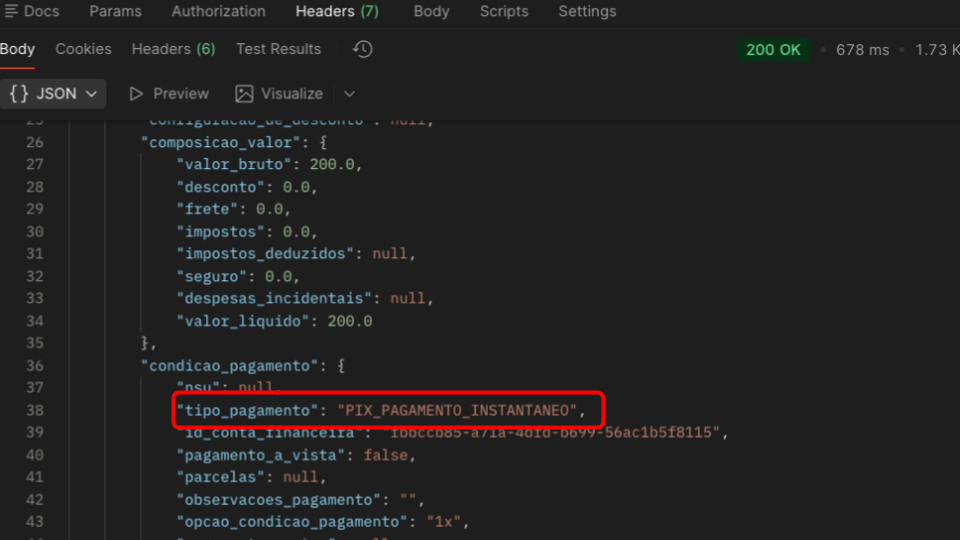This screenshot has width=960, height=540.
Task: Click the "tipo_pagamento" key
Action: point(247,411)
